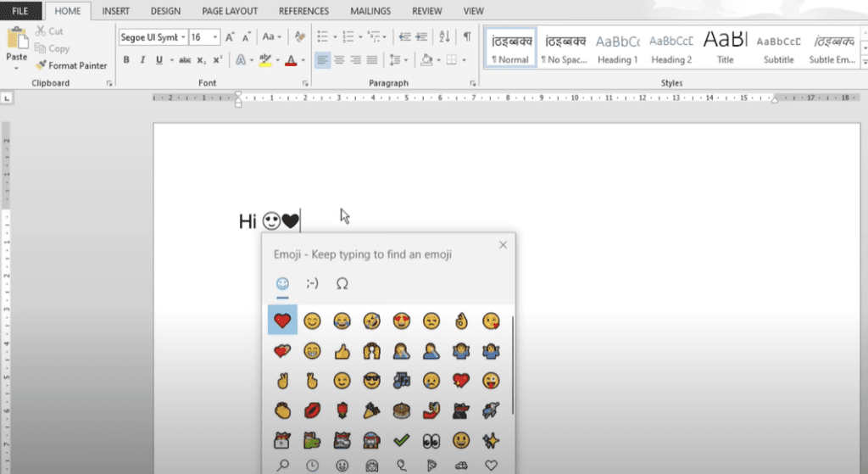Open the font name dropdown
The image size is (868, 474).
(x=183, y=37)
